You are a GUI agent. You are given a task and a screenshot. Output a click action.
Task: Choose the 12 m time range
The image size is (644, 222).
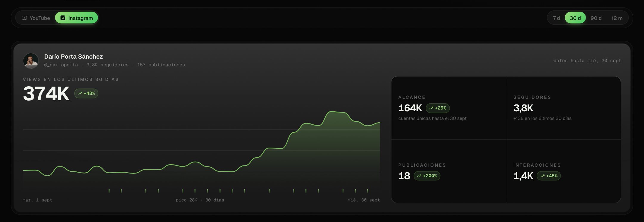[617, 18]
